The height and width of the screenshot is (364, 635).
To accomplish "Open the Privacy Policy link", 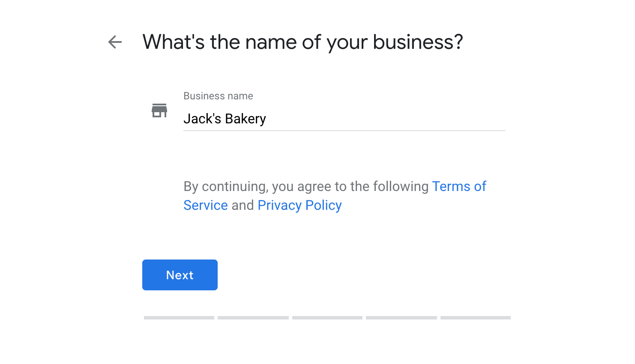I will click(300, 205).
